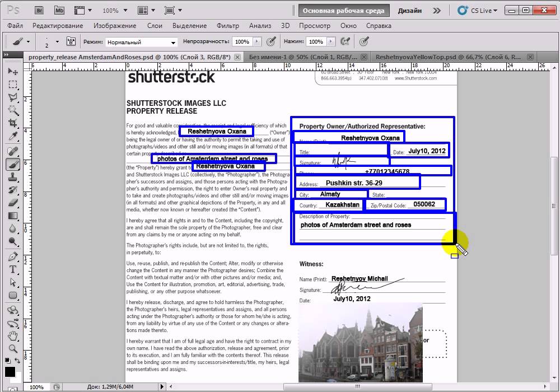This screenshot has width=560, height=392.
Task: Select the Polygonal Lasso tool
Action: (13, 97)
